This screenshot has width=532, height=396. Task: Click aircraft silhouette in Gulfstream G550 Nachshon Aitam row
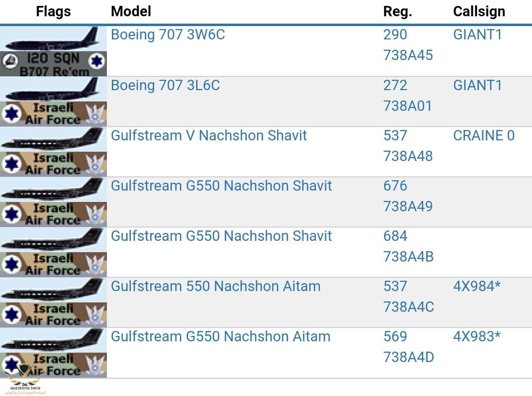click(53, 340)
